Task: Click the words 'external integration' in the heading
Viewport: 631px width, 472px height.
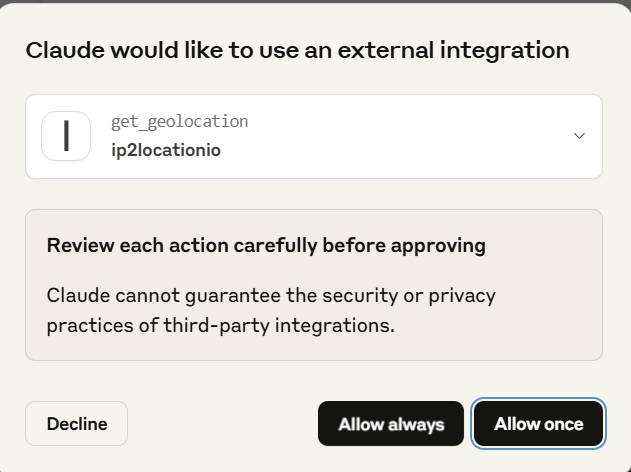Action: pyautogui.click(x=454, y=51)
